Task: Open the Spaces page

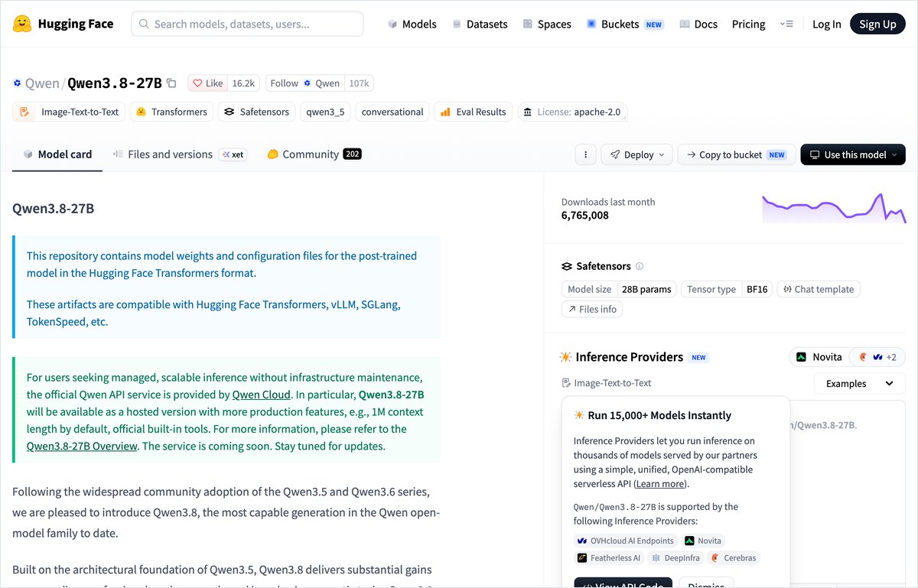Action: (x=547, y=24)
